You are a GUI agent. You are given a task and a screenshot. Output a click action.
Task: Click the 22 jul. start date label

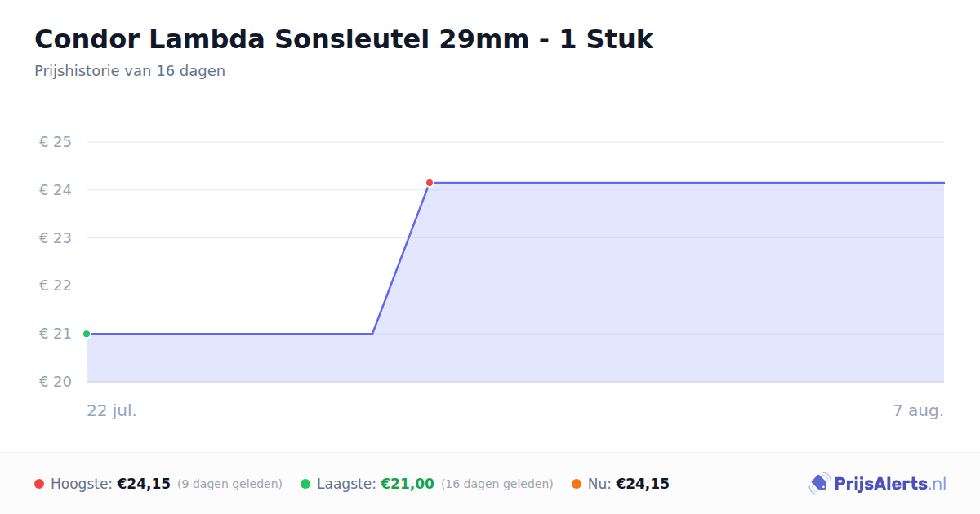112,410
